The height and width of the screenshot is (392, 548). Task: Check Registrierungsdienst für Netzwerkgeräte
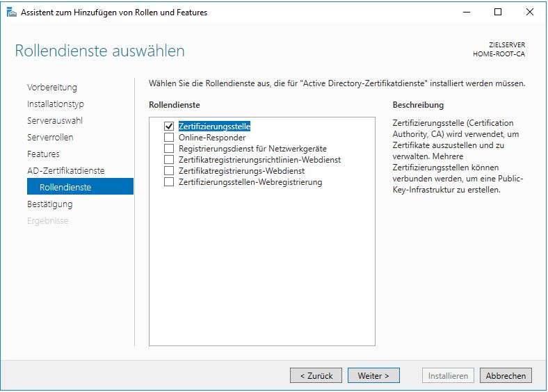168,149
